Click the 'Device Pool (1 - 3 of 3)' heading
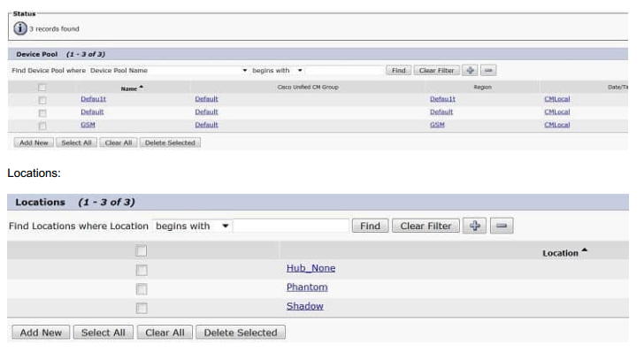The height and width of the screenshot is (353, 644). tap(61, 54)
